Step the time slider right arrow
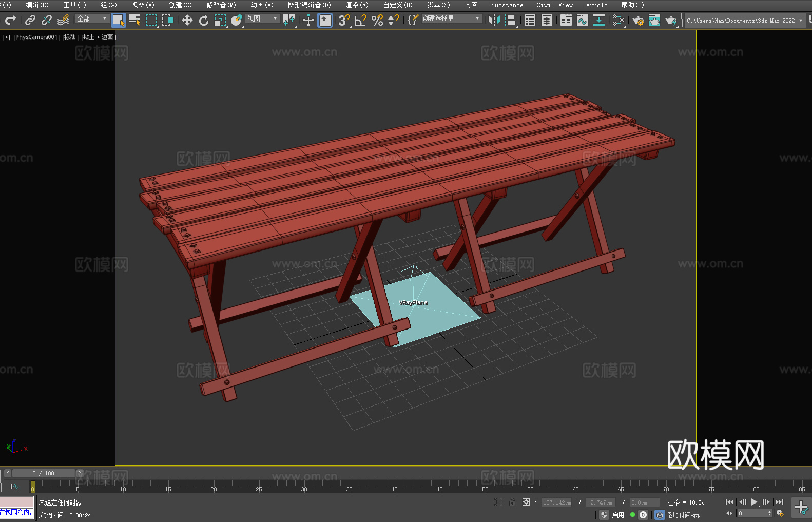The width and height of the screenshot is (812, 522). (80, 473)
